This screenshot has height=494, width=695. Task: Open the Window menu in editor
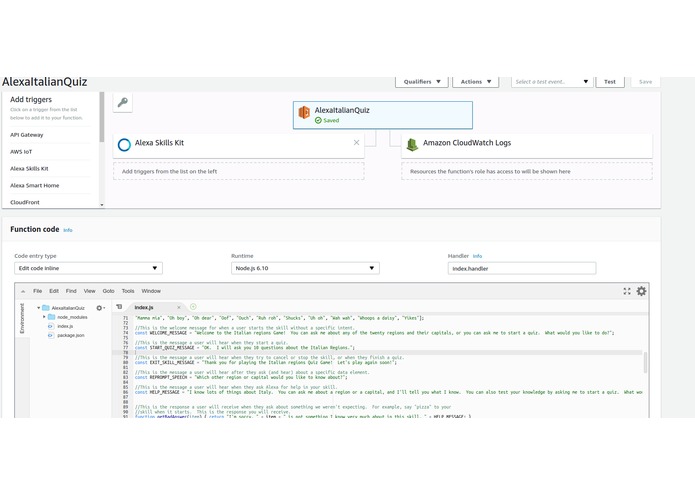tap(151, 291)
